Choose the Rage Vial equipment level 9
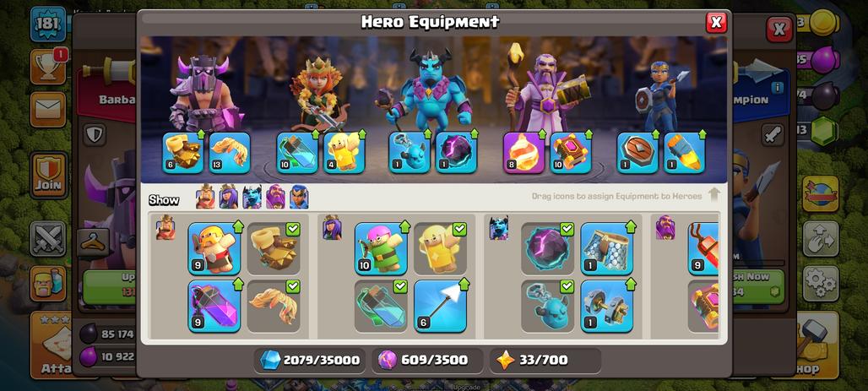Image resolution: width=868 pixels, height=391 pixels. (x=214, y=306)
